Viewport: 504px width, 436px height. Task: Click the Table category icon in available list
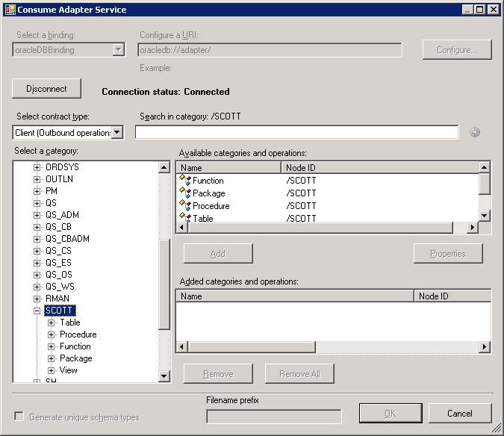pos(185,217)
